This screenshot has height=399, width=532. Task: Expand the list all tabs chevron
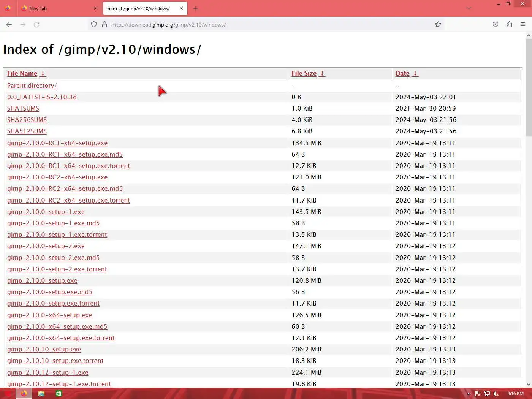point(469,8)
